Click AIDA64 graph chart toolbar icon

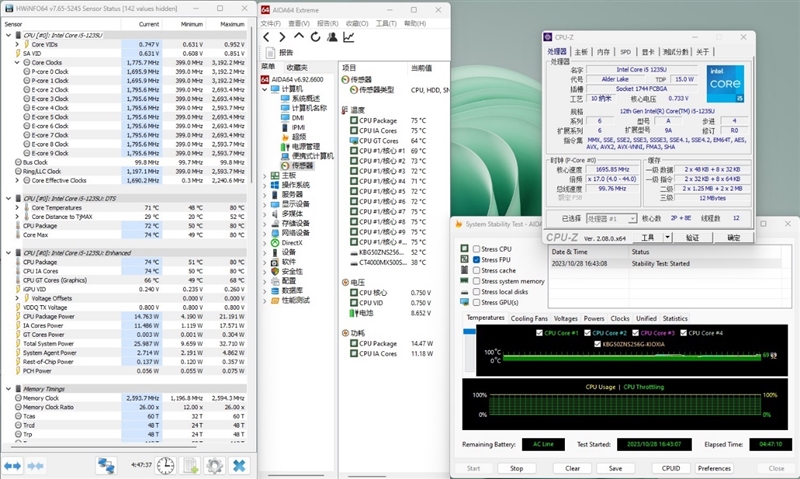click(x=348, y=37)
